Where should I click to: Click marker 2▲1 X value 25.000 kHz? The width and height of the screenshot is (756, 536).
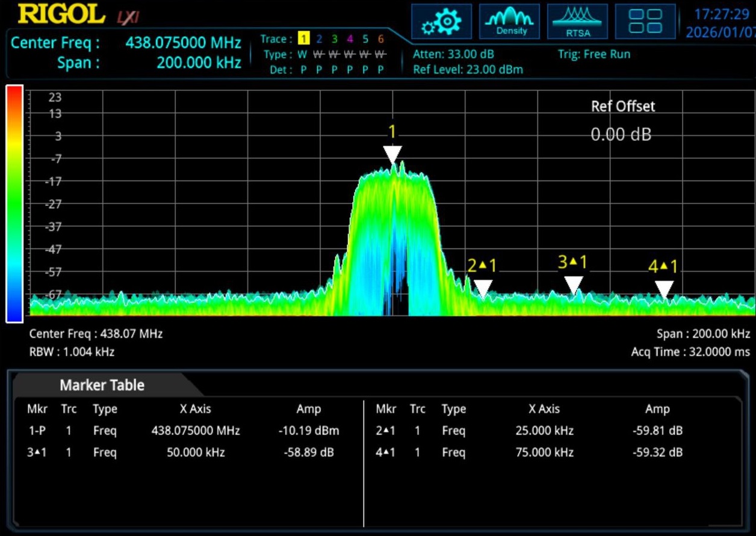(x=544, y=431)
